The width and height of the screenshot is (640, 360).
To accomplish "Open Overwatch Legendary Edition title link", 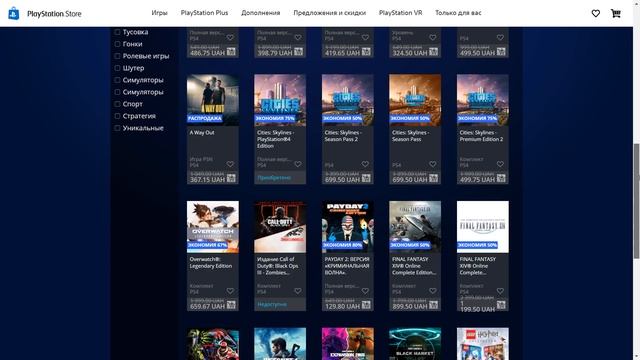I will pyautogui.click(x=211, y=262).
